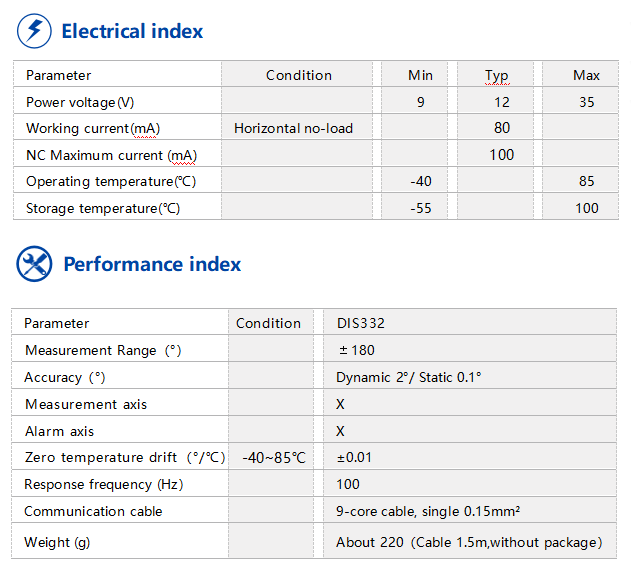This screenshot has width=631, height=570.
Task: Select the Power voltage(V) parameter cell
Action: pyautogui.click(x=80, y=102)
